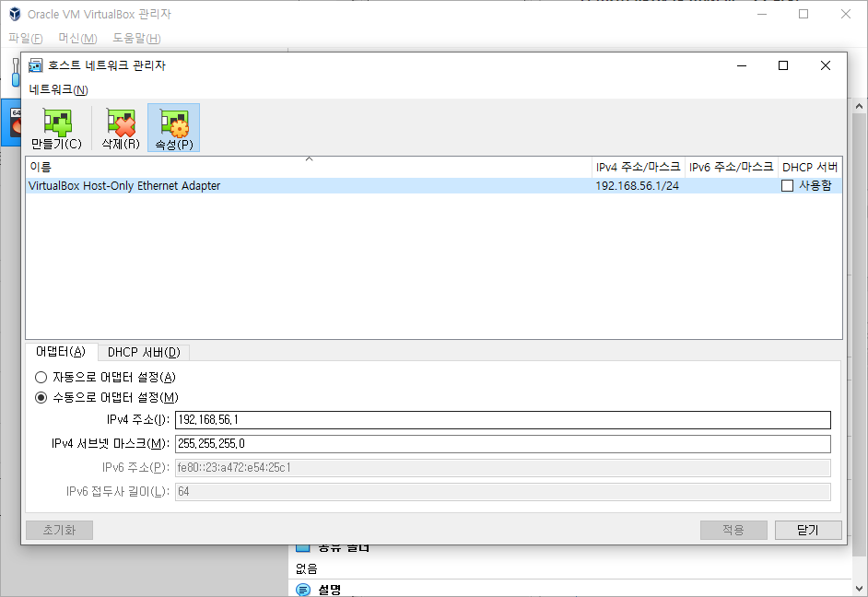This screenshot has width=868, height=597.
Task: Click the 적용 apply button
Action: coord(733,530)
